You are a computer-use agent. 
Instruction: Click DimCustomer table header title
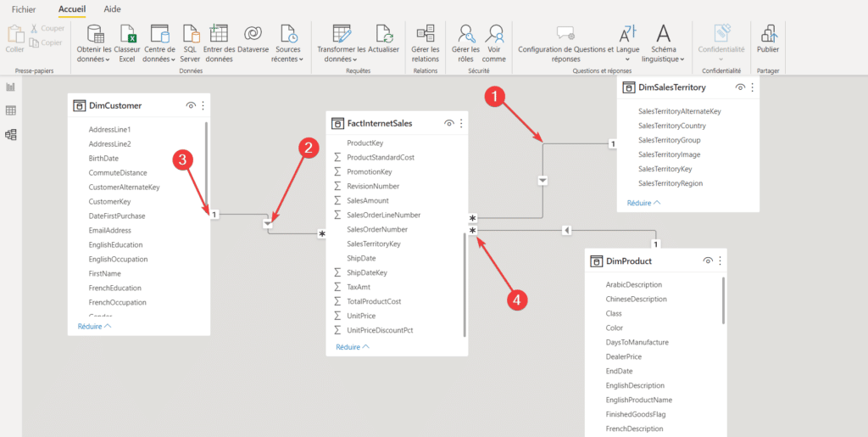click(115, 105)
